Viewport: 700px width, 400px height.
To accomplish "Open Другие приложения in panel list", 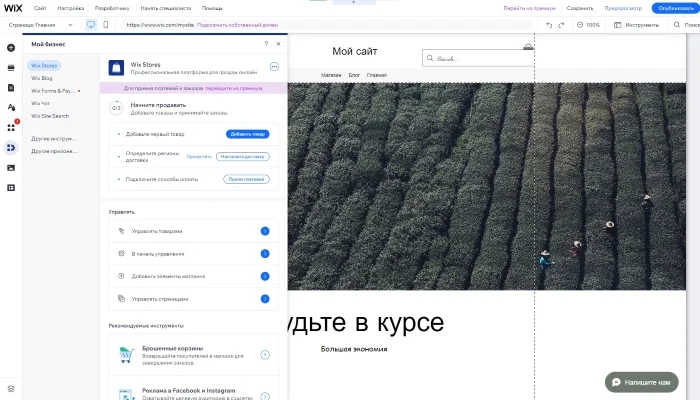I will (54, 151).
